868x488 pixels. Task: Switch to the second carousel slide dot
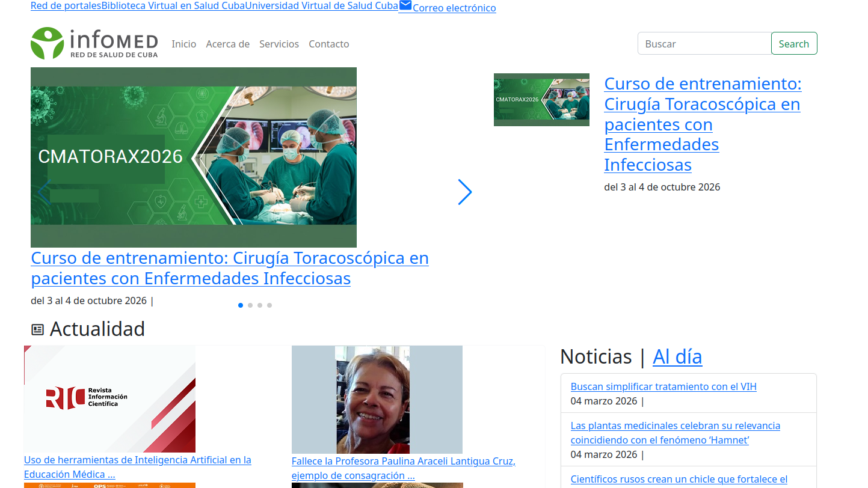250,305
